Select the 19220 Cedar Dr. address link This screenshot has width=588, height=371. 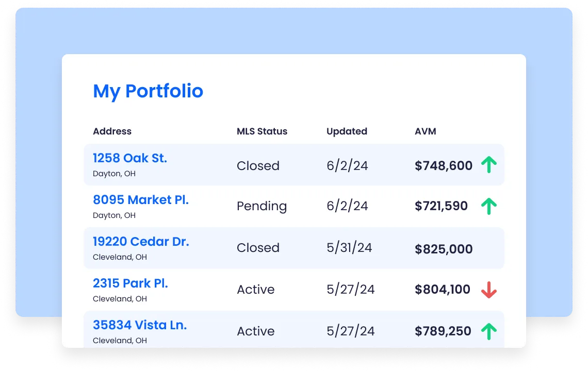(x=141, y=241)
